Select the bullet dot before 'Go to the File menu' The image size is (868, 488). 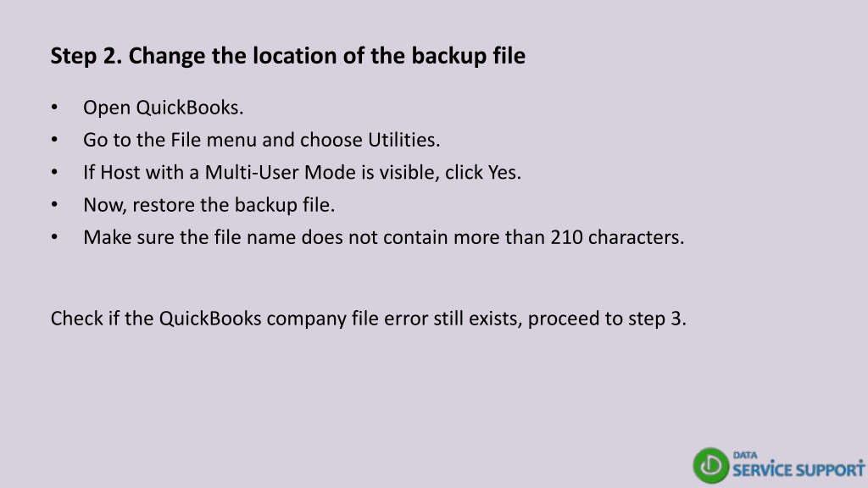tap(54, 140)
